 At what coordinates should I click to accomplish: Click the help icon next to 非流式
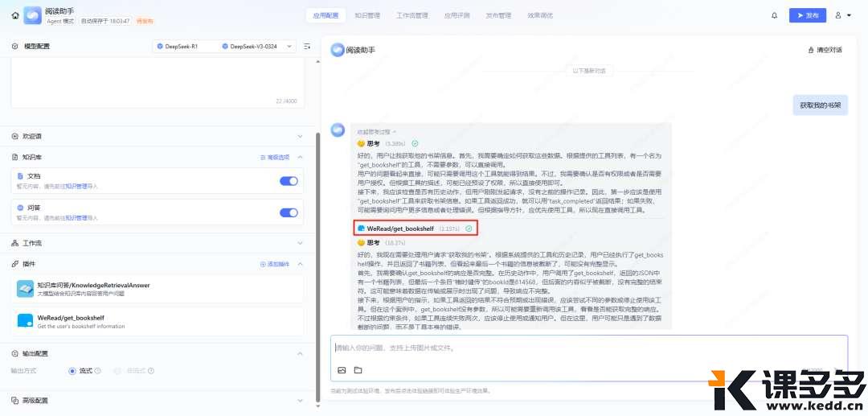pyautogui.click(x=150, y=371)
